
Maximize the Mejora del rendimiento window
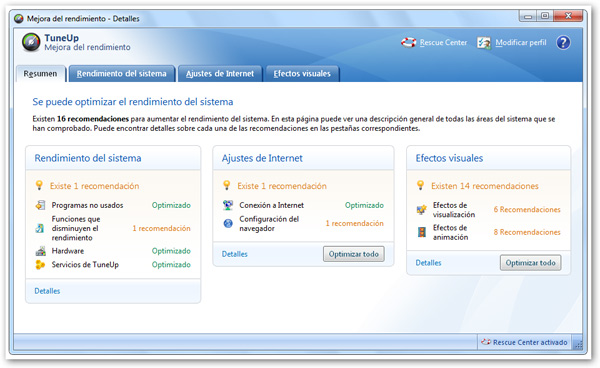(x=545, y=16)
